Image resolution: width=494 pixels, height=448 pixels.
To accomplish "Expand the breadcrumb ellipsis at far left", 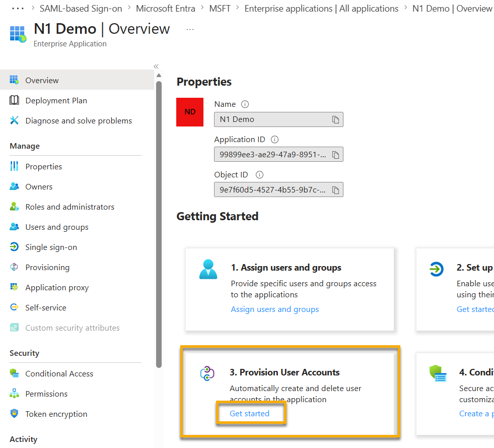I will coord(18,9).
